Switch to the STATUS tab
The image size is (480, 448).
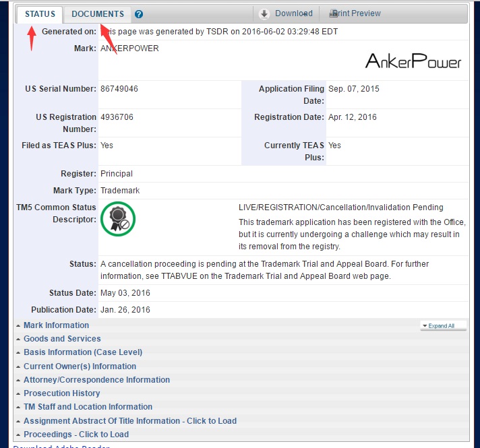point(40,14)
